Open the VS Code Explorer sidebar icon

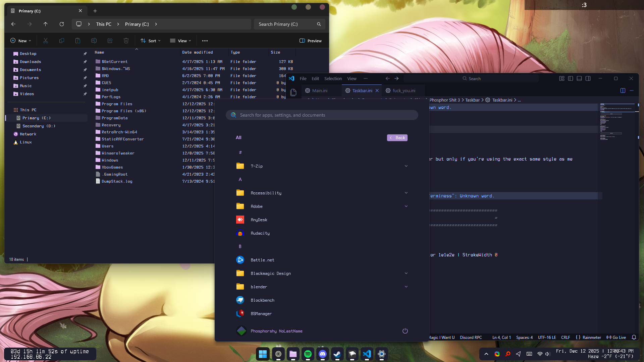click(293, 93)
